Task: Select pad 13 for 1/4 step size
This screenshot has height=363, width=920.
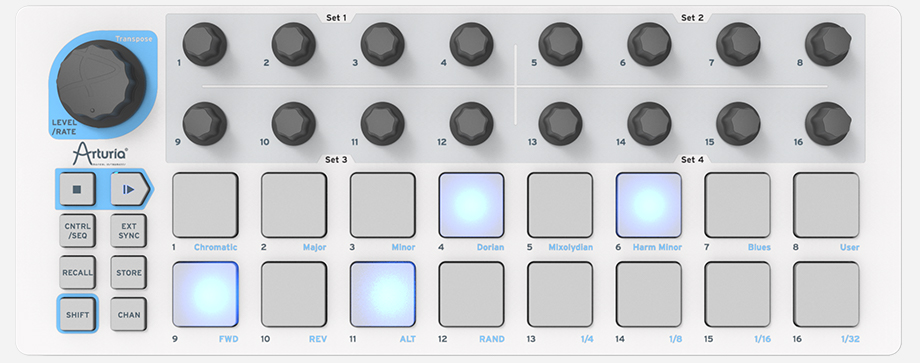Action: coord(560,294)
